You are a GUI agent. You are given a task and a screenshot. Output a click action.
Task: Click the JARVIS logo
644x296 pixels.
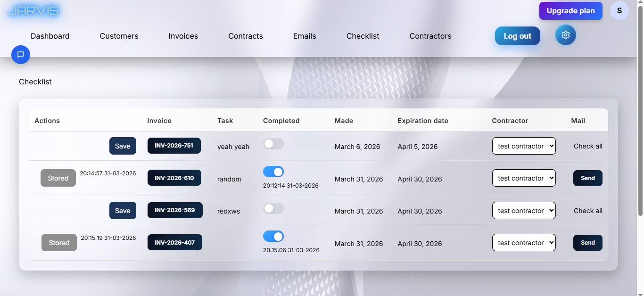[x=33, y=11]
